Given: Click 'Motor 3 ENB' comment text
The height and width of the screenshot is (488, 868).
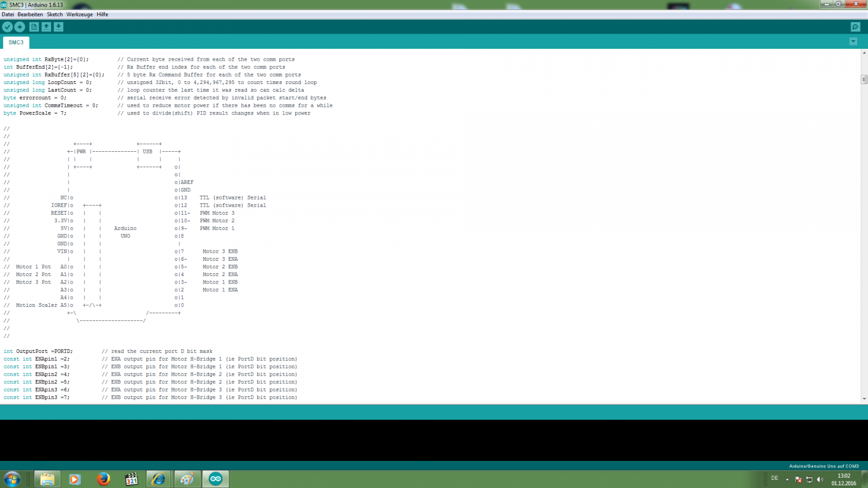Looking at the screenshot, I should pos(220,252).
